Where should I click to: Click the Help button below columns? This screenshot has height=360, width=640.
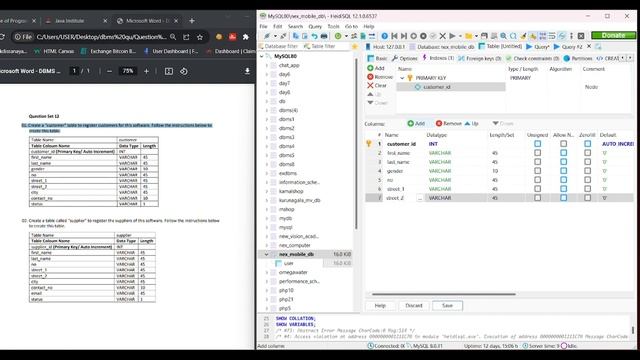(380, 306)
